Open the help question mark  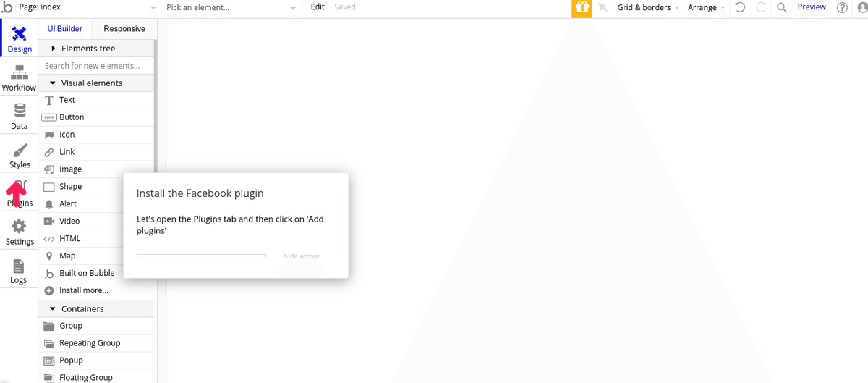pos(842,7)
